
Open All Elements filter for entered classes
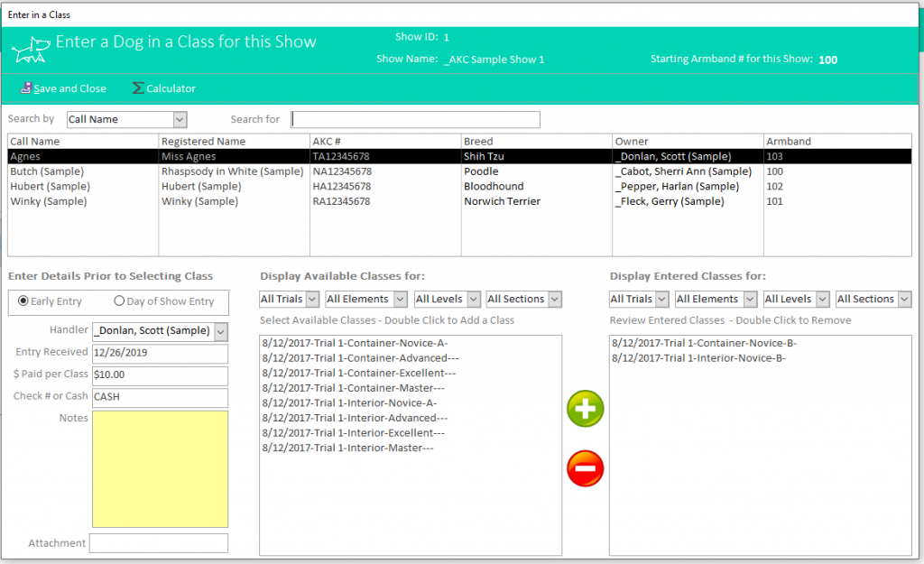750,300
